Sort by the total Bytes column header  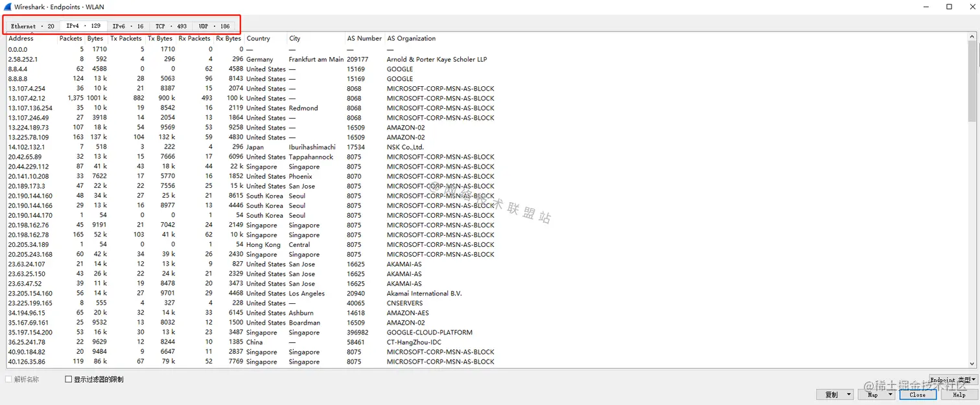97,38
